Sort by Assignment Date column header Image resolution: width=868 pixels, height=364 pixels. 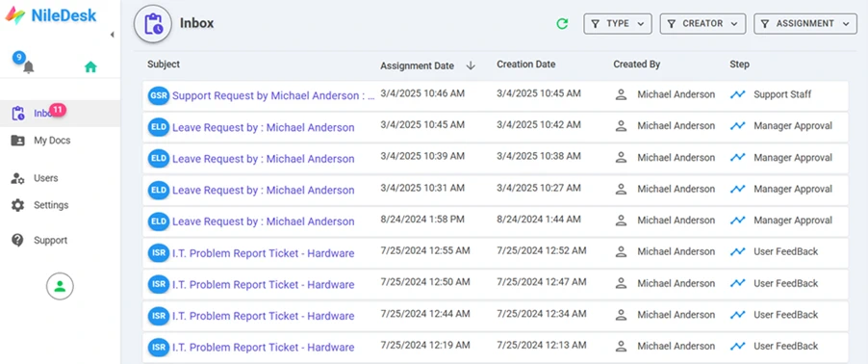pos(417,65)
